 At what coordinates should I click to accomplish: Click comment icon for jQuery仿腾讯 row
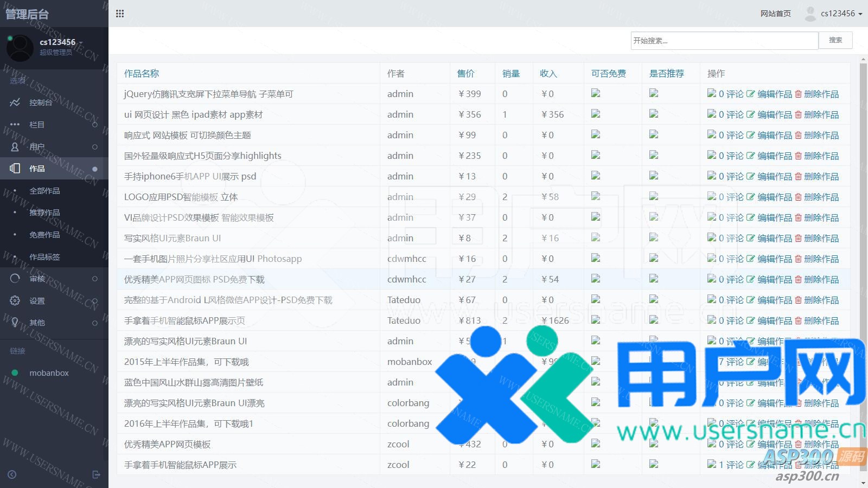pyautogui.click(x=712, y=93)
